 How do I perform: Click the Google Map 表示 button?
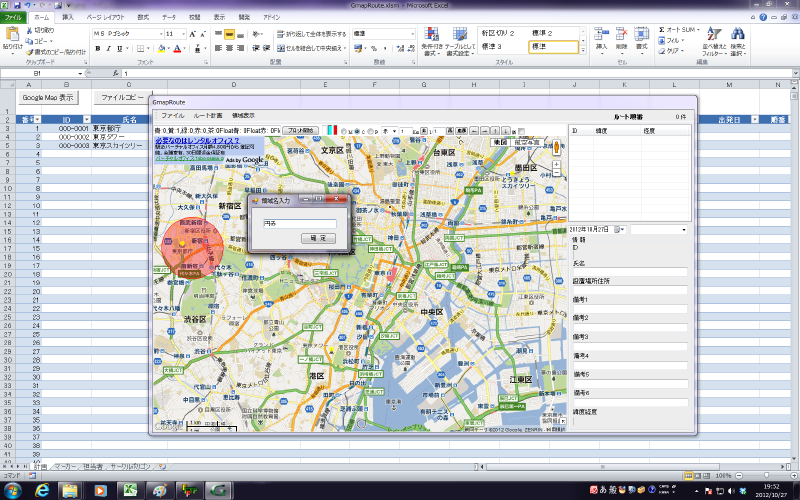[x=49, y=98]
